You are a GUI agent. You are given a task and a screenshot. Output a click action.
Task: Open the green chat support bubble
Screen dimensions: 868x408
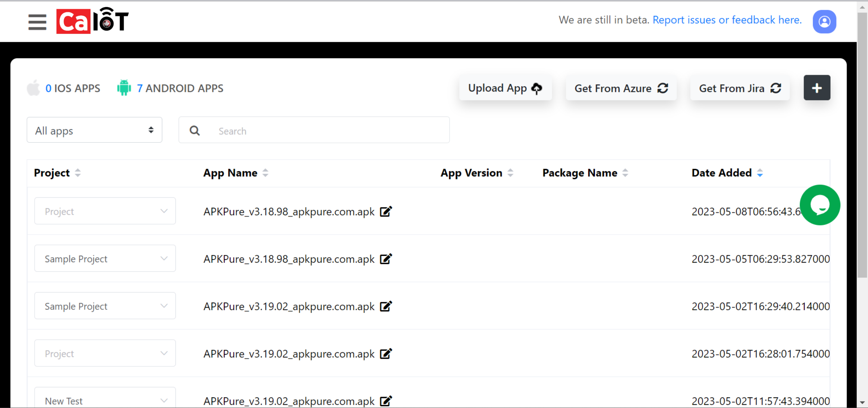[820, 205]
